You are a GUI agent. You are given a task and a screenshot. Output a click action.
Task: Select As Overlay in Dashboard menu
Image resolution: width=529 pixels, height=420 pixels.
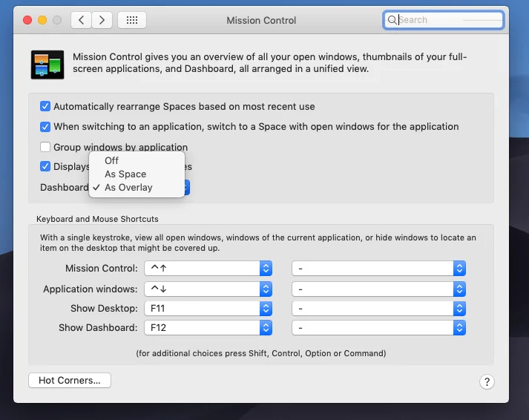click(x=128, y=188)
